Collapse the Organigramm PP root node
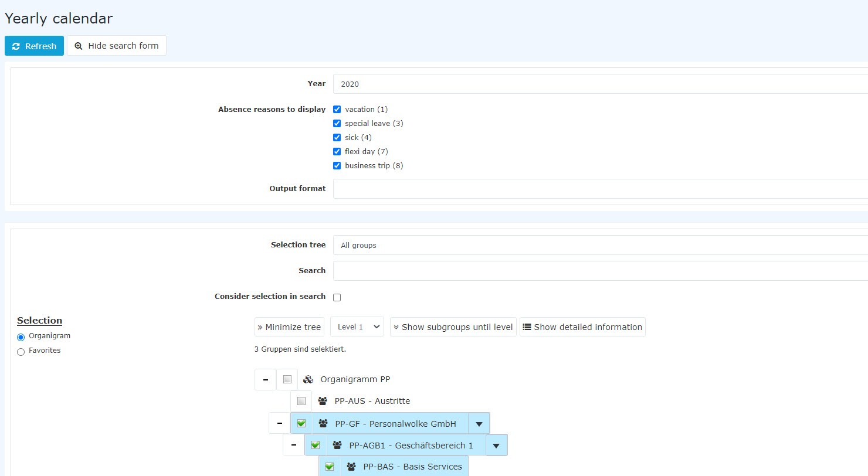Image resolution: width=868 pixels, height=476 pixels. (x=265, y=379)
